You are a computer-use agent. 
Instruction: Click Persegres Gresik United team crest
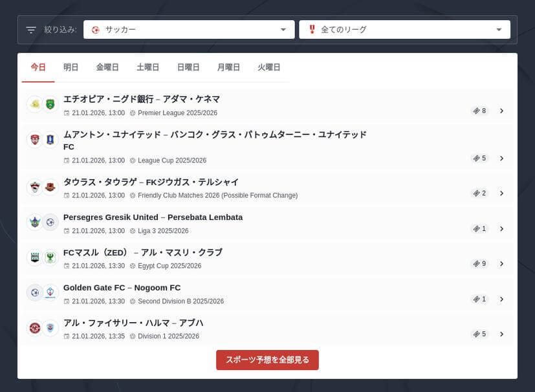(34, 223)
